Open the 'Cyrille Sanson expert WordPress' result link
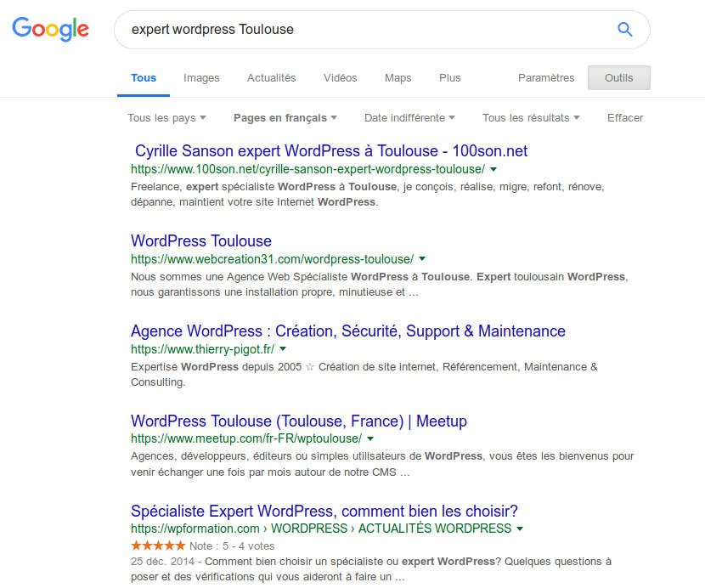Viewport: 705px width, 588px height. [327, 150]
